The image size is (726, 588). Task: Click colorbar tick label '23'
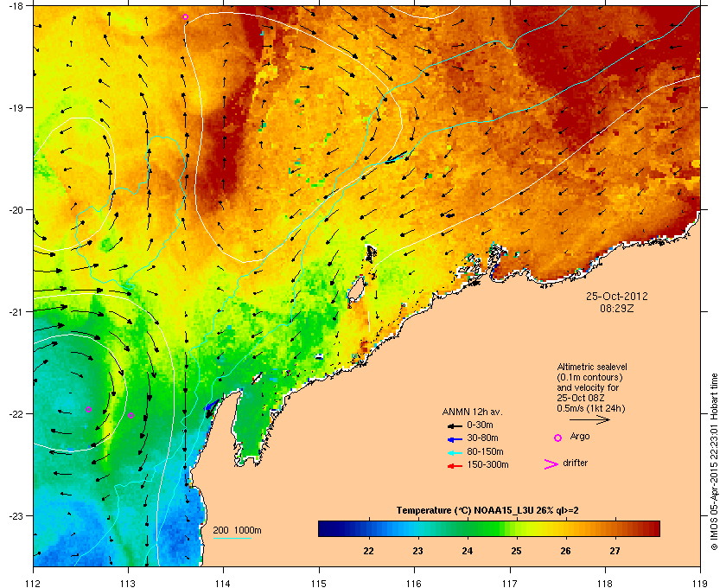pos(417,551)
